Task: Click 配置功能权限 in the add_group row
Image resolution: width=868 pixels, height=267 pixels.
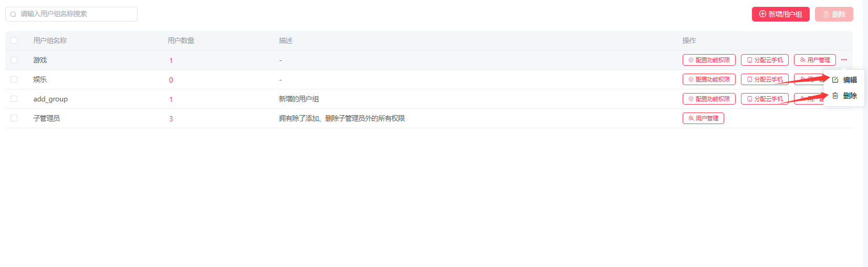Action: point(709,99)
